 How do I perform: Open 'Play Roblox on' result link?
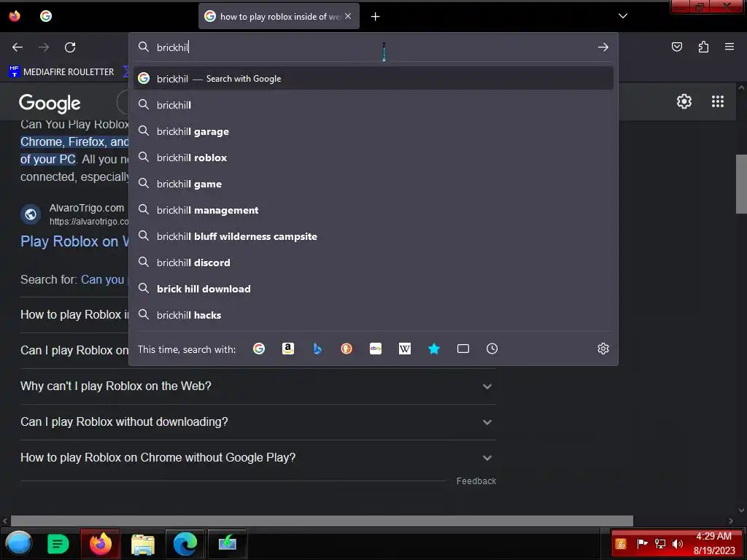point(74,241)
